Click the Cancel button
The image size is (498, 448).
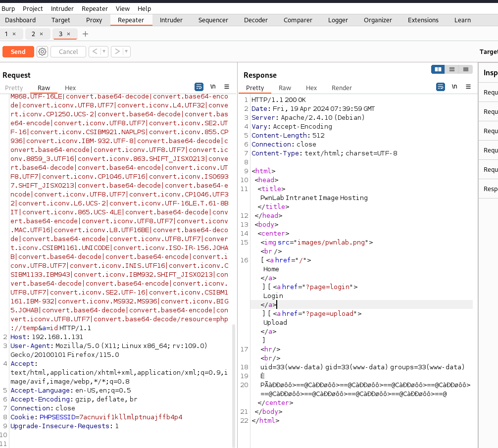[x=68, y=52]
